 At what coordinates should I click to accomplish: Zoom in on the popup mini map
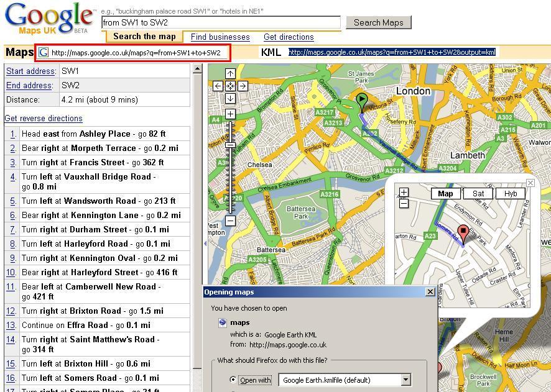coord(404,193)
